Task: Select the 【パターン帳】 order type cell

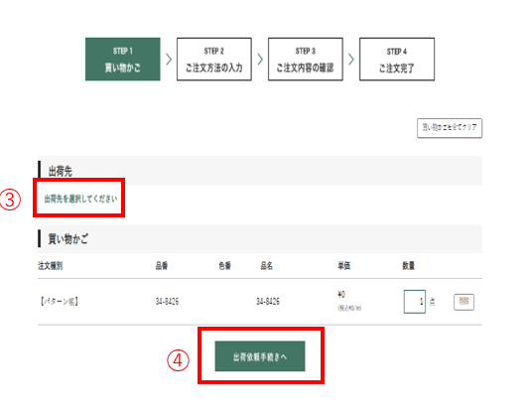Action: point(60,301)
